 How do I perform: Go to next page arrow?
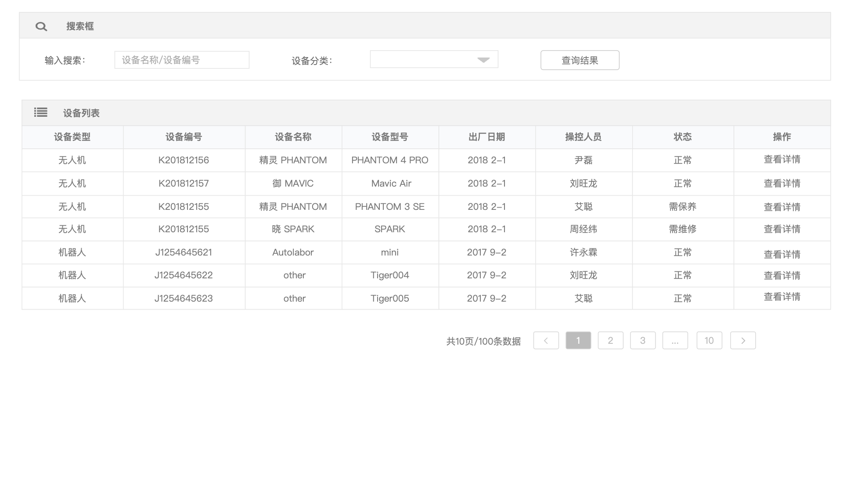[x=743, y=341]
